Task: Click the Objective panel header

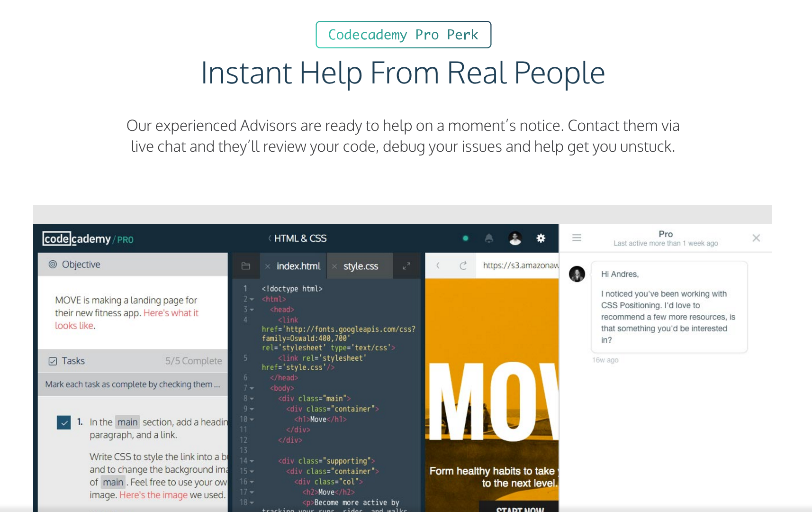Action: tap(133, 265)
